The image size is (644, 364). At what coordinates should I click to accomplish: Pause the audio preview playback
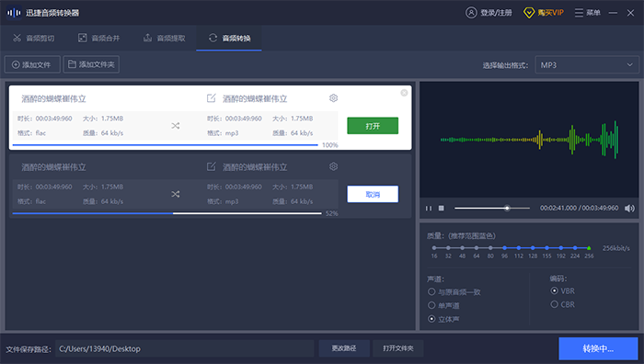[429, 208]
